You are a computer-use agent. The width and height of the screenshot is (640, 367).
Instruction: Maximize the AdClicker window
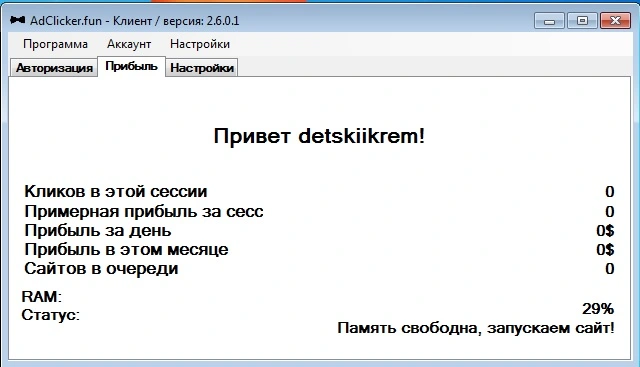tap(582, 21)
